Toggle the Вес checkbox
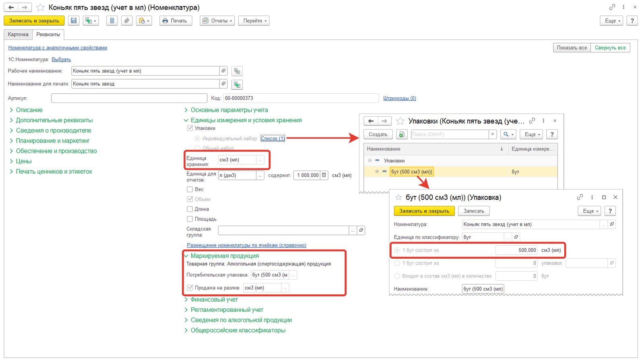The height and width of the screenshot is (362, 644). [x=190, y=189]
